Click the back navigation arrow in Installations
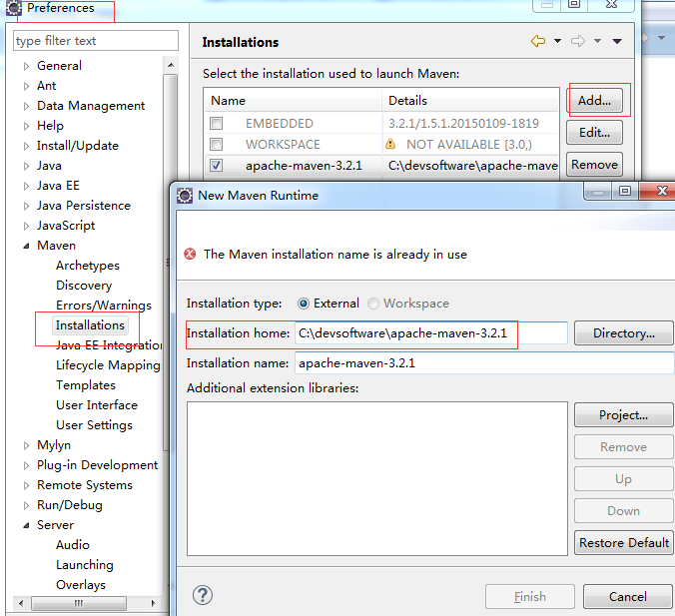Screen dimensions: 675x616 pos(537,41)
